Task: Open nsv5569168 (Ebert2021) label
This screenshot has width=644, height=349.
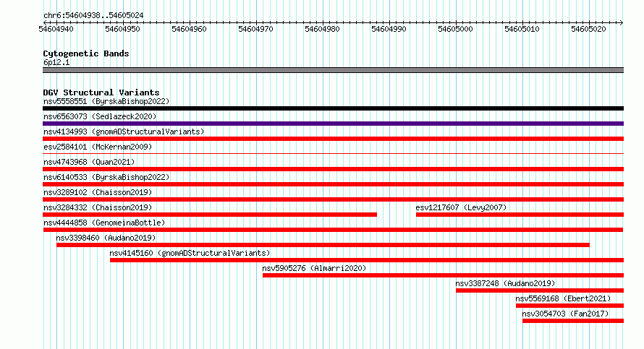Action: coord(563,298)
